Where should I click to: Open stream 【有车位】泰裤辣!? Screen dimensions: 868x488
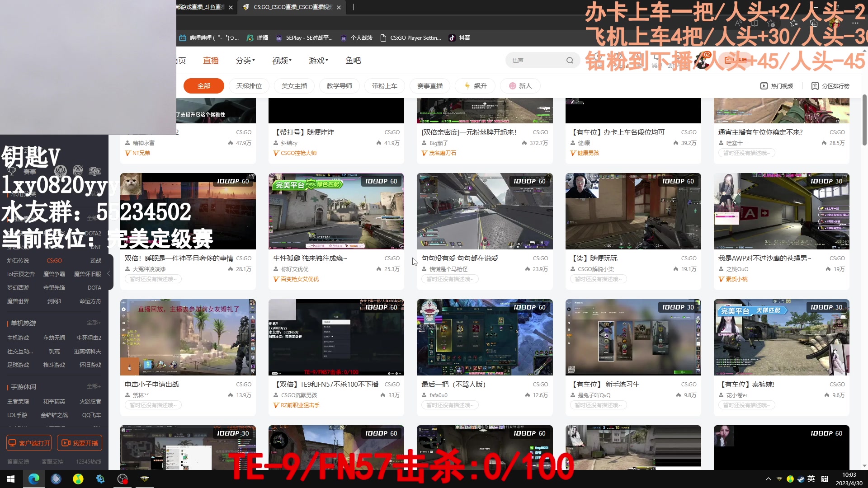coord(746,385)
